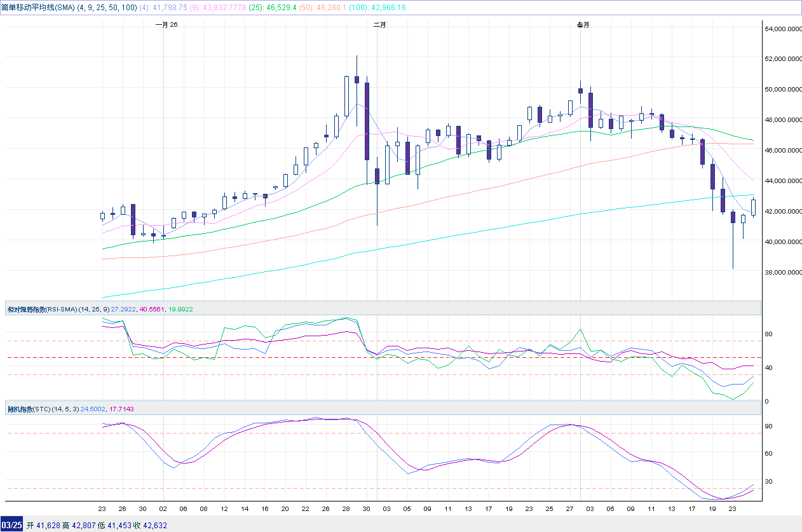Image resolution: width=802 pixels, height=532 pixels.
Task: Click the 二月 month marker
Action: point(379,25)
